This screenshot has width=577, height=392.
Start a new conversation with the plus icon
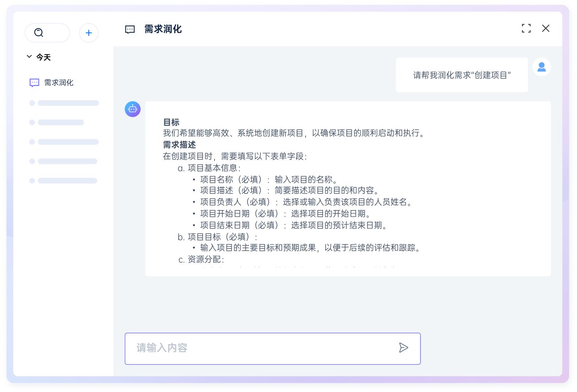tap(89, 33)
